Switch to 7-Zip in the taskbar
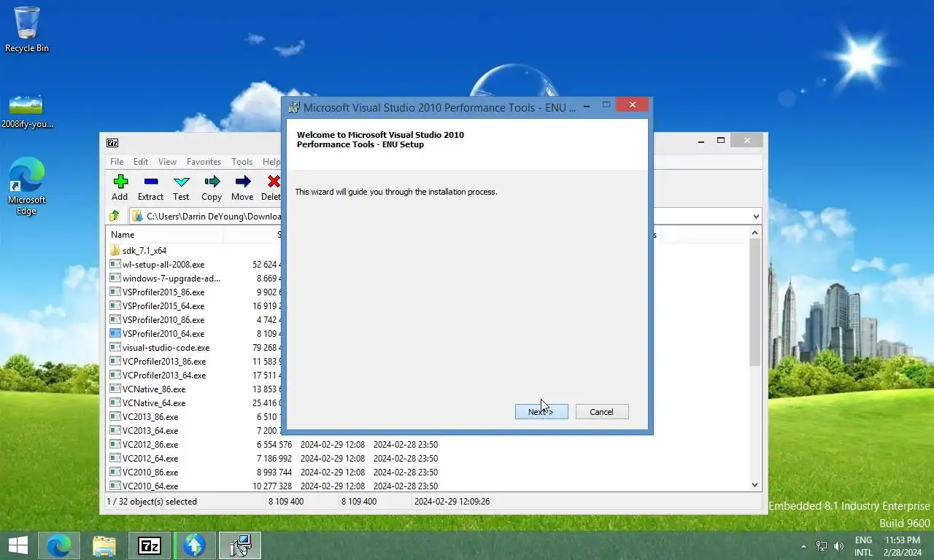934x560 pixels. pos(150,545)
